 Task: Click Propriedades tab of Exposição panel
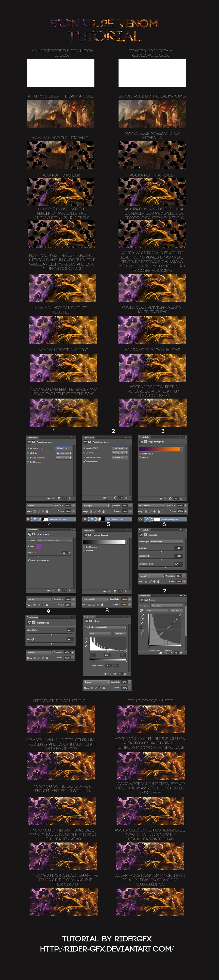tap(144, 530)
